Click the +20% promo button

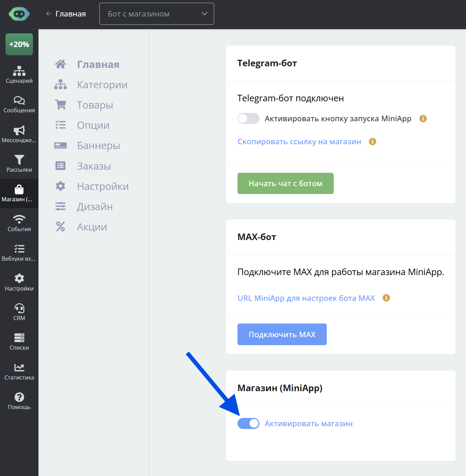coord(19,44)
